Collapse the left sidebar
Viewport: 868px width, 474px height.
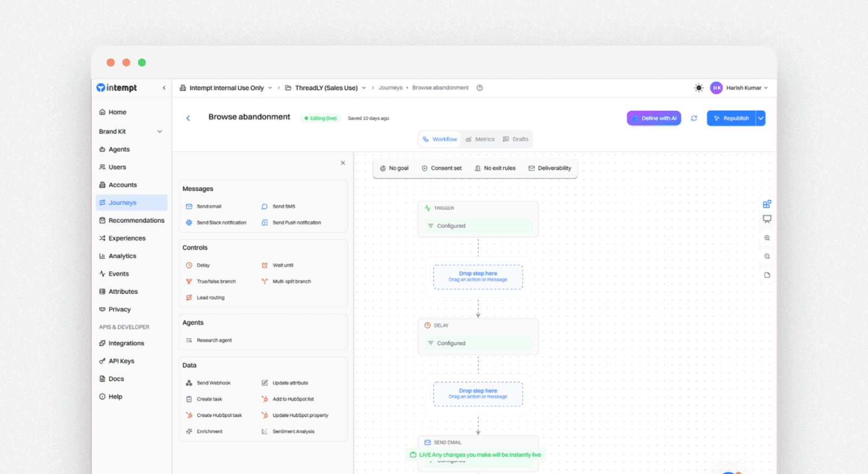pyautogui.click(x=164, y=88)
